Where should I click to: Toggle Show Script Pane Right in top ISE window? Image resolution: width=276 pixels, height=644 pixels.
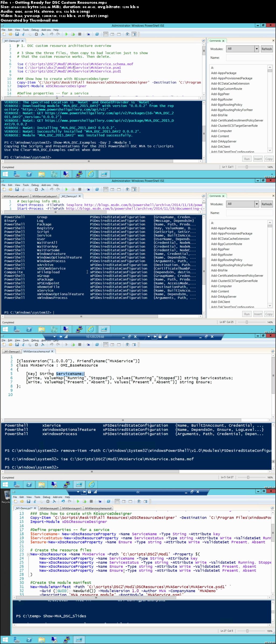(x=112, y=34)
